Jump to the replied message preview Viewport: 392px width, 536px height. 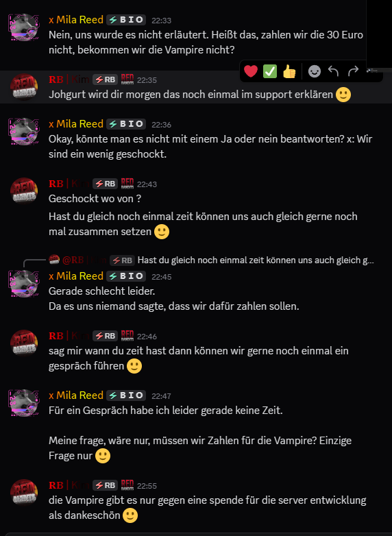pyautogui.click(x=256, y=260)
